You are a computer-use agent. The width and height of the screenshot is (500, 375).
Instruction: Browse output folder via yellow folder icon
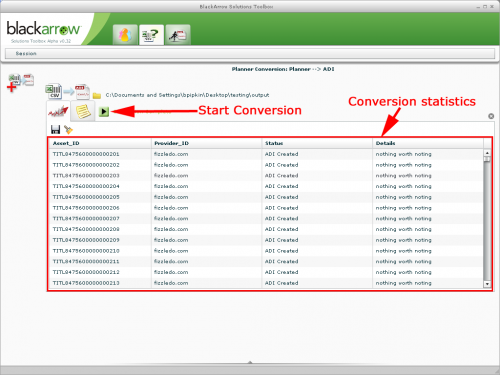click(x=97, y=96)
